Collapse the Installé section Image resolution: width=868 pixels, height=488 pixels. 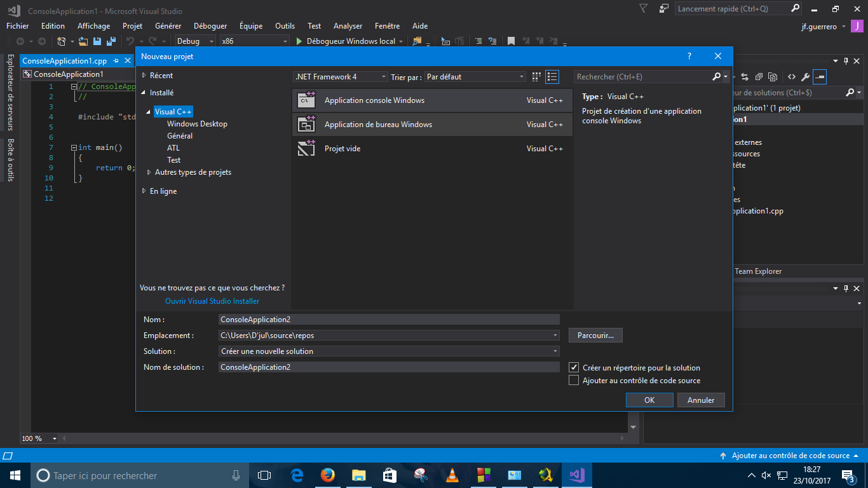[x=144, y=93]
